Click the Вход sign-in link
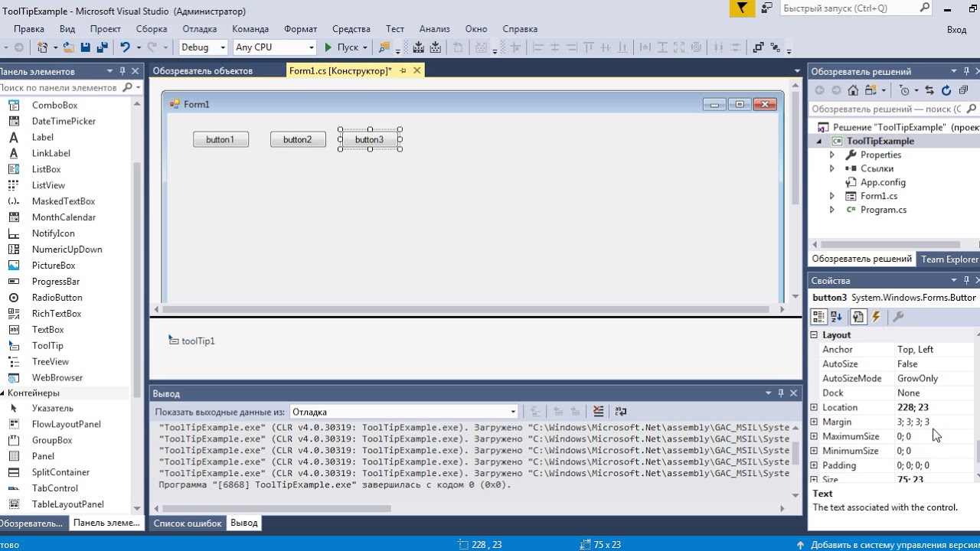Screen dimensions: 980x551 pos(957,30)
